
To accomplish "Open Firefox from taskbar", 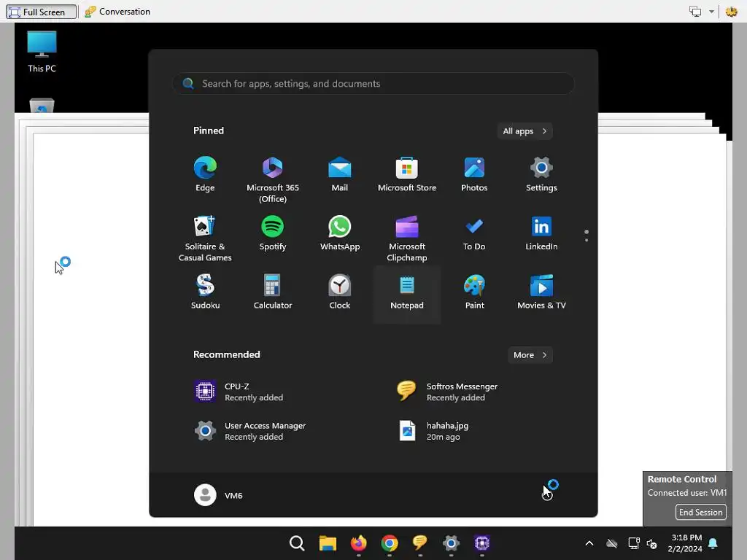I will click(359, 542).
